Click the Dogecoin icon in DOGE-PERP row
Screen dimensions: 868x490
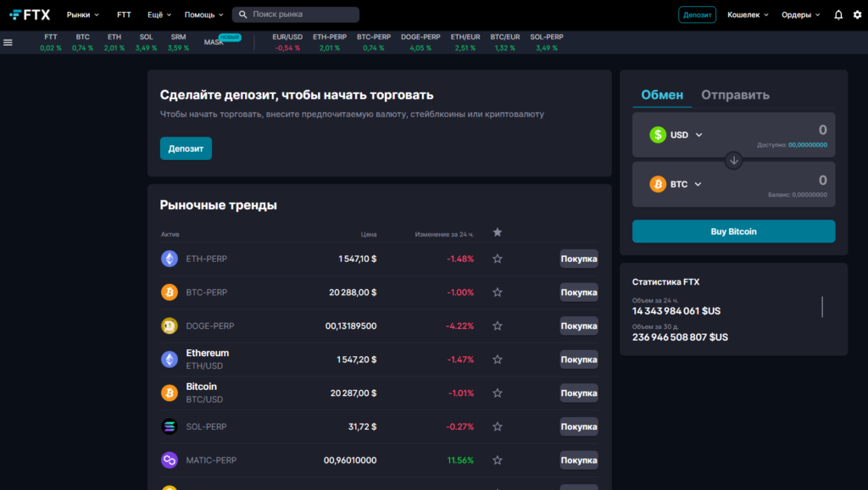coord(169,326)
